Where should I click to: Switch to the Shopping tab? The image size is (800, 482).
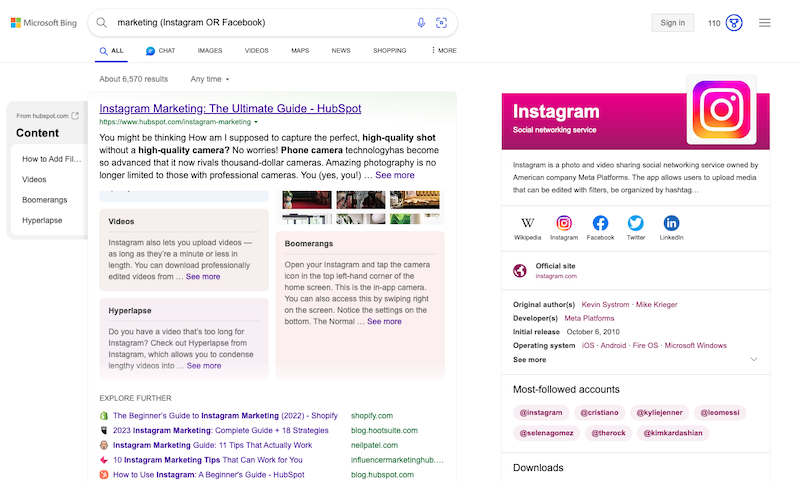pyautogui.click(x=389, y=50)
